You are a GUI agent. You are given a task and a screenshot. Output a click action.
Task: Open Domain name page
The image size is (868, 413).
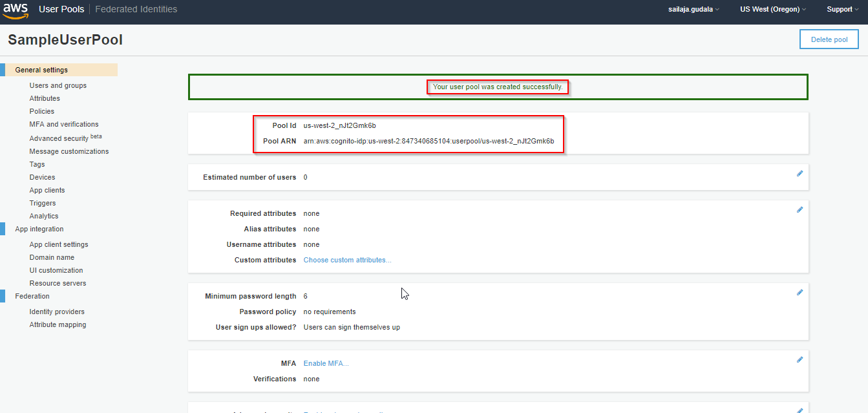(x=52, y=257)
